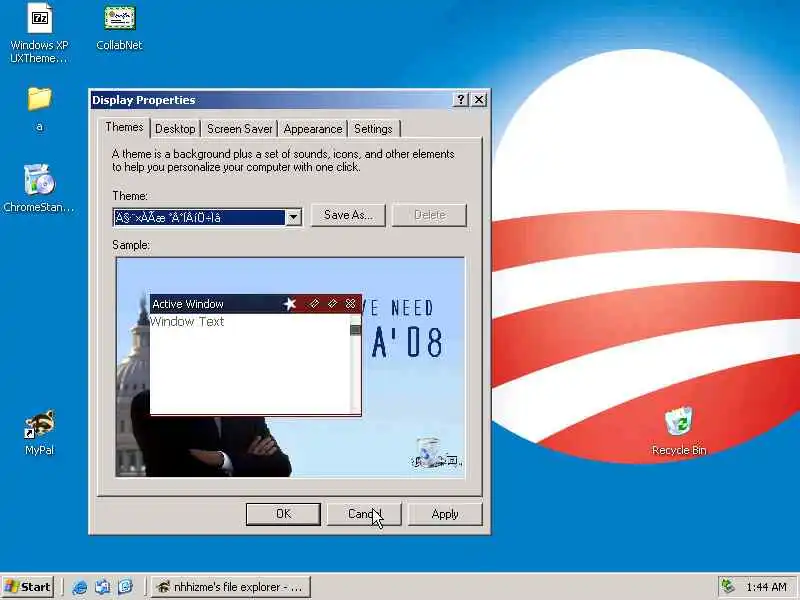Launch Internet Explorer from quick launch

(x=80, y=587)
